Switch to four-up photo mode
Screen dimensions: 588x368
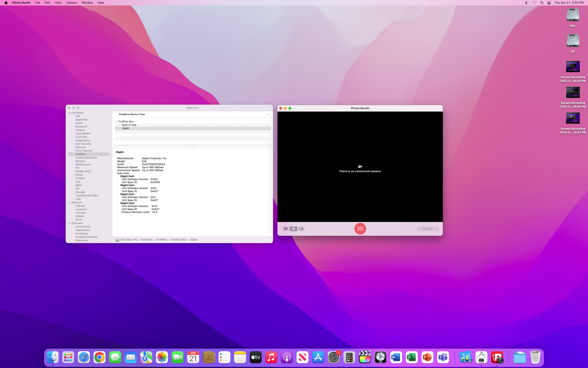pos(285,229)
